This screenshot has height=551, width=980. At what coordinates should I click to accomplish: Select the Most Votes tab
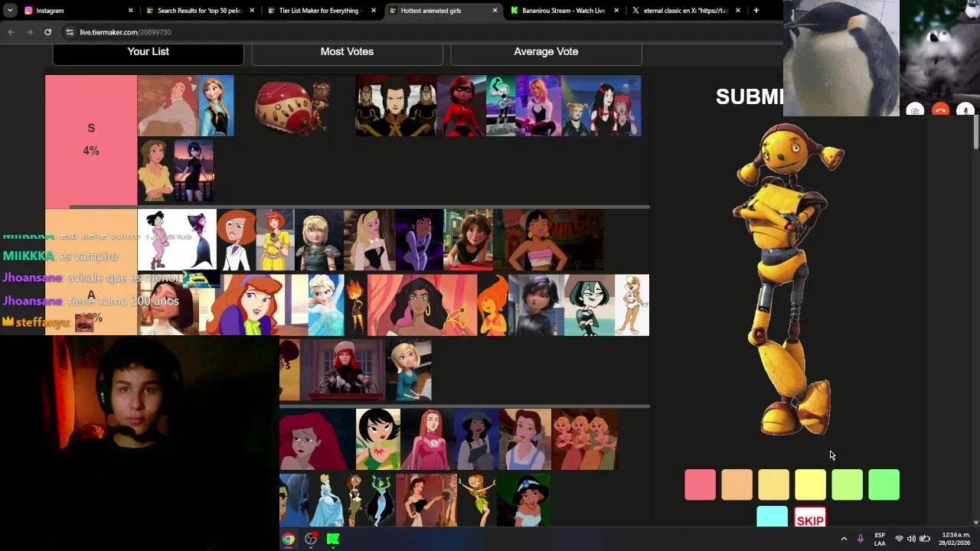347,52
